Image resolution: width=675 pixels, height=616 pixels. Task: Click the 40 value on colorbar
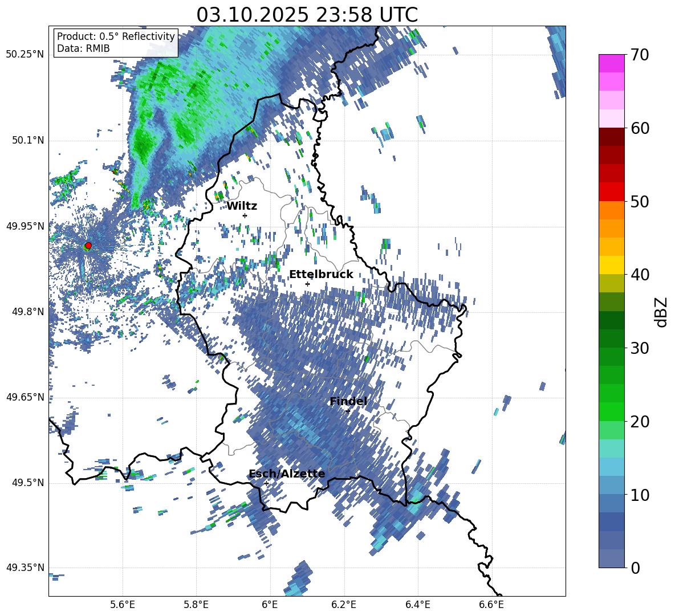(x=640, y=275)
